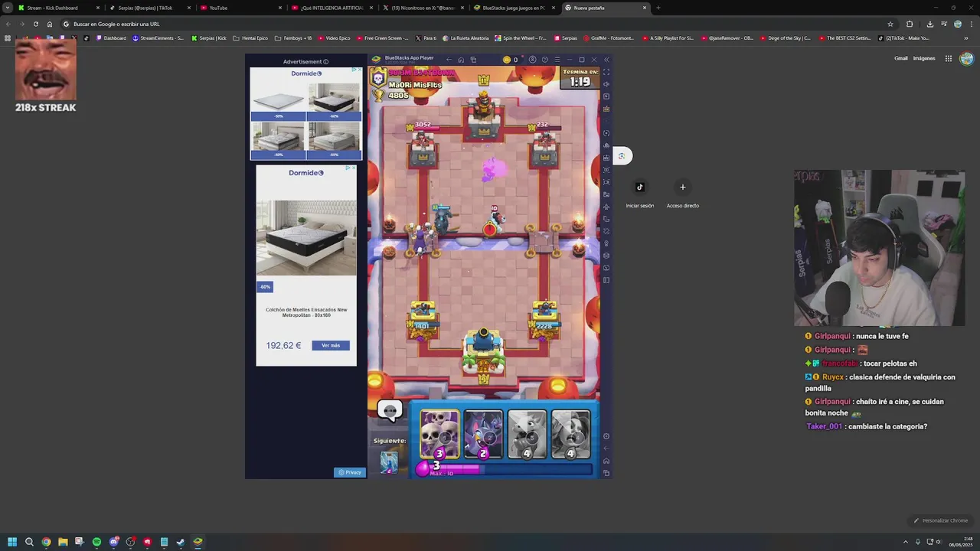
Task: Open BlueStacks multi-instance windows icon
Action: pos(473,60)
